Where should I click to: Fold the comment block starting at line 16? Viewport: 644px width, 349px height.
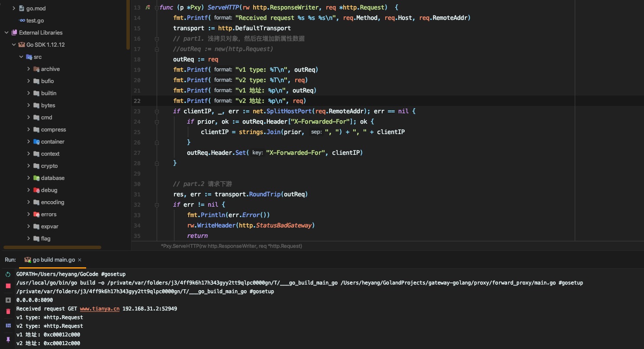coord(157,38)
